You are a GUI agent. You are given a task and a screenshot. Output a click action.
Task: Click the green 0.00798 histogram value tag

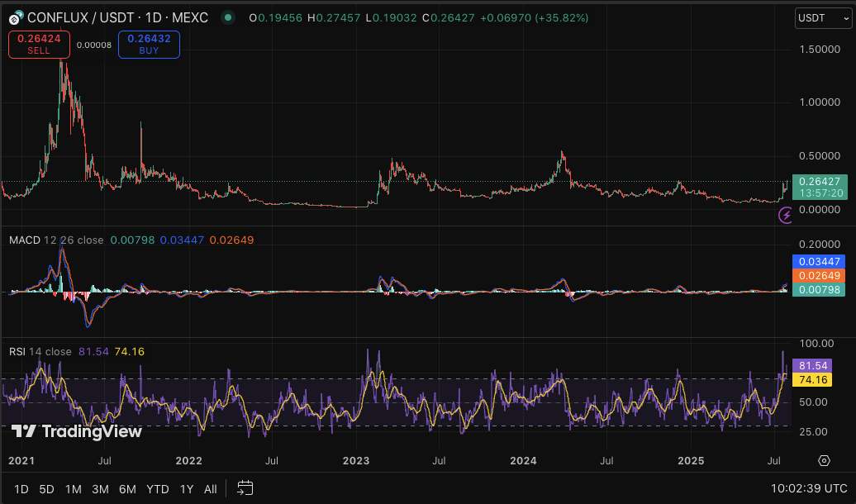coord(818,290)
